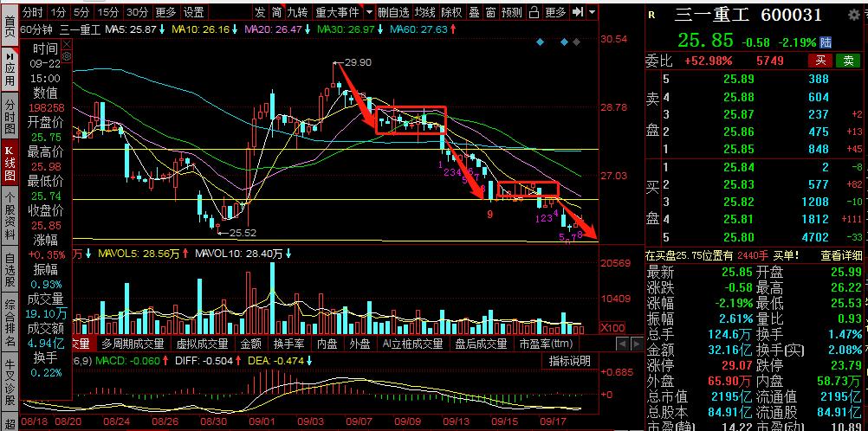Click the blue 陆 badge next to percentage

(826, 42)
